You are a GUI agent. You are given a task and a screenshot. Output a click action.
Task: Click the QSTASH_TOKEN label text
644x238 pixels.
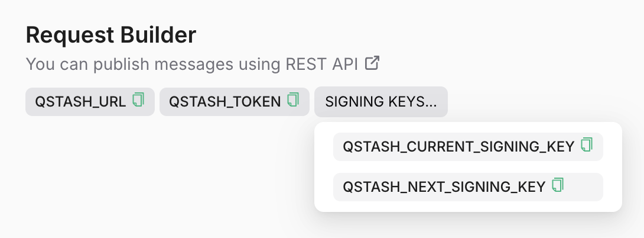(225, 102)
